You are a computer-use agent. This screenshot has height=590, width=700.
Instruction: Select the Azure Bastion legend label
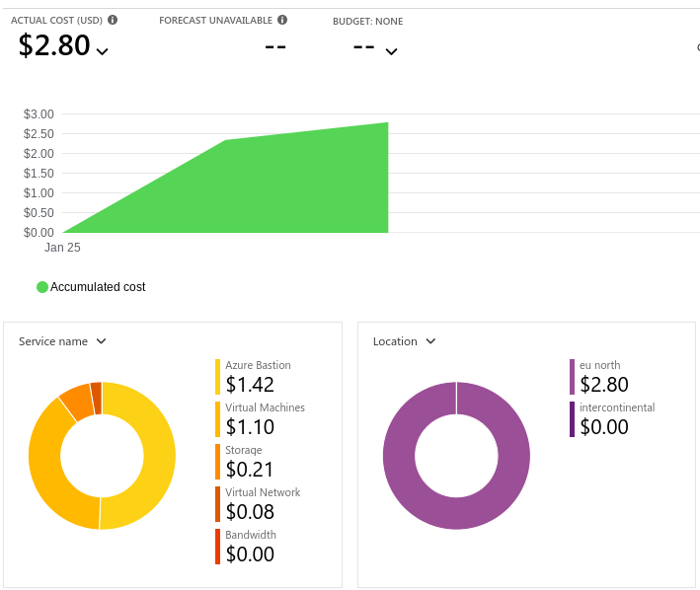258,365
